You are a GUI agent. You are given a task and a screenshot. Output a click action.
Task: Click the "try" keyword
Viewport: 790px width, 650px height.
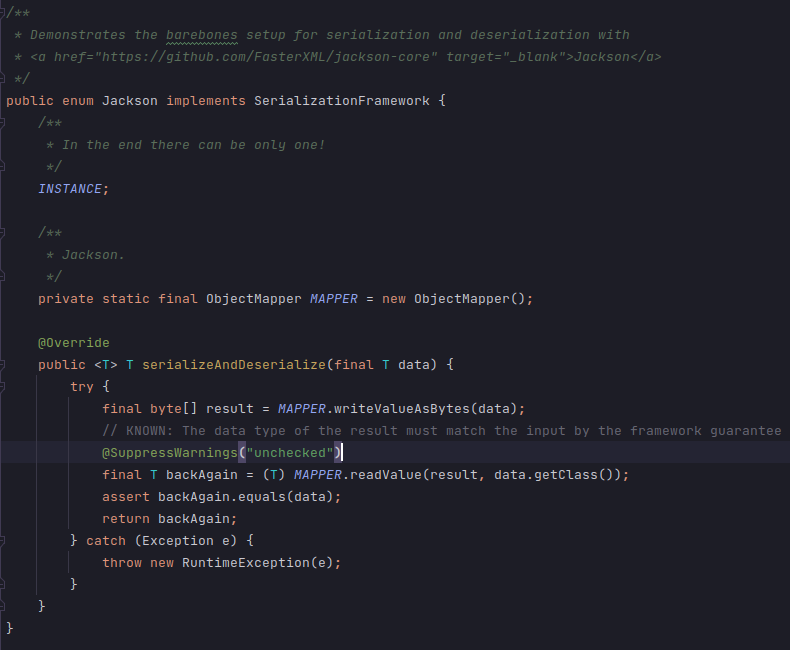coord(82,387)
